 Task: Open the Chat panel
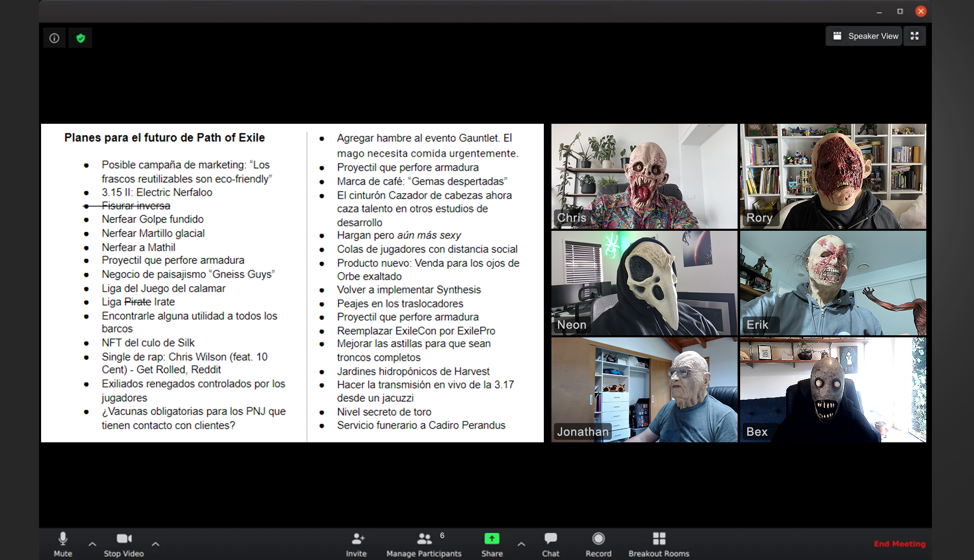point(550,544)
